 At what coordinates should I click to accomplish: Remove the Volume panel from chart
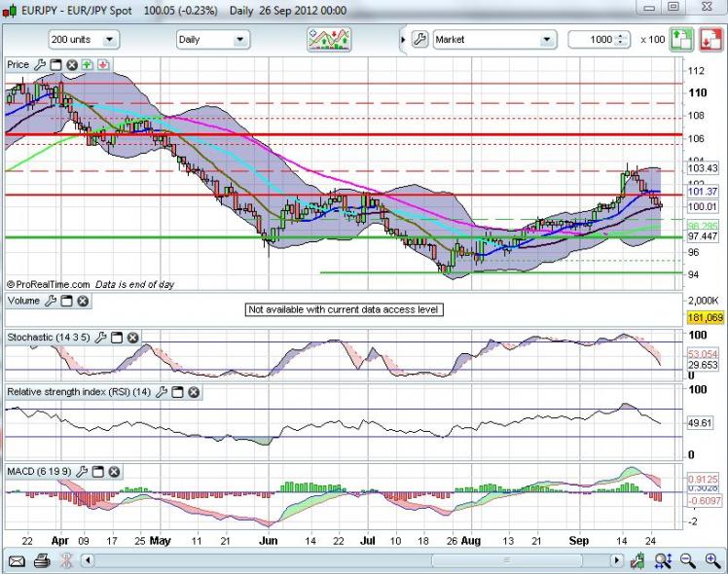83,301
